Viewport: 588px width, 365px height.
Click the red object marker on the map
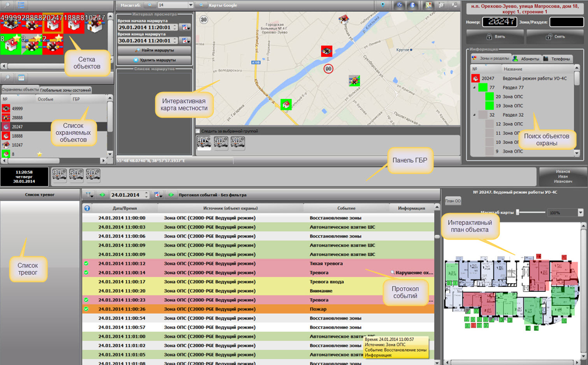tap(327, 51)
